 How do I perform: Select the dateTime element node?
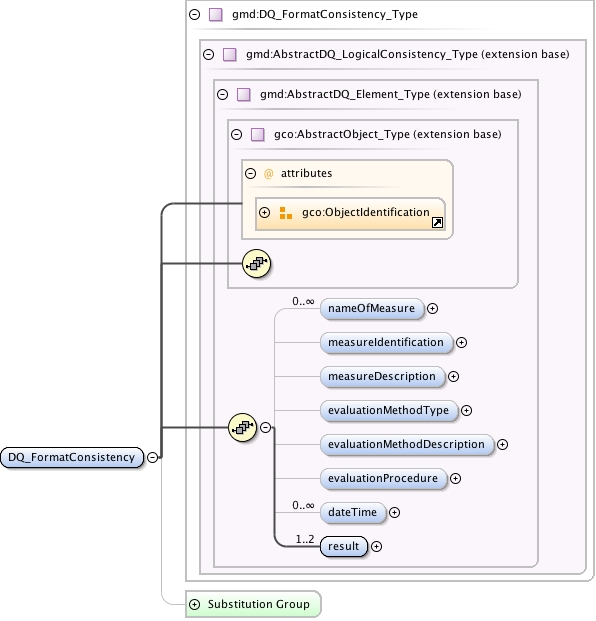coord(352,512)
